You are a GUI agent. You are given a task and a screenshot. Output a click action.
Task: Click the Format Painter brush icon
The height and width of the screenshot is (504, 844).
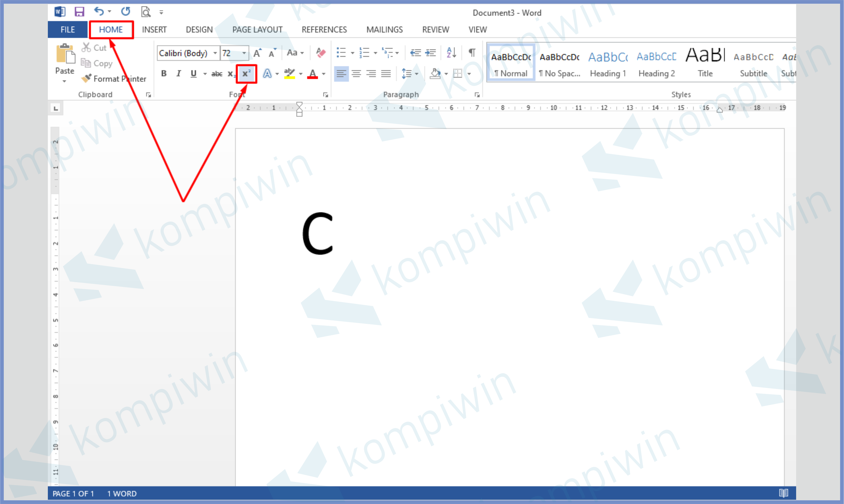tap(87, 78)
